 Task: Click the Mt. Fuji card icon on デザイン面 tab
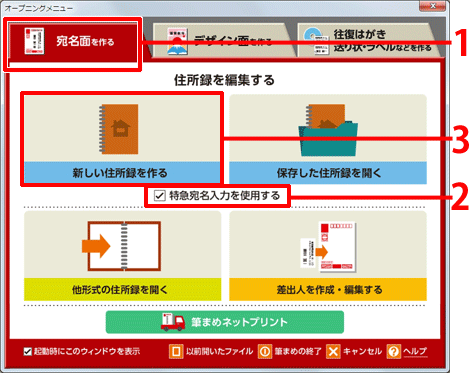click(177, 41)
